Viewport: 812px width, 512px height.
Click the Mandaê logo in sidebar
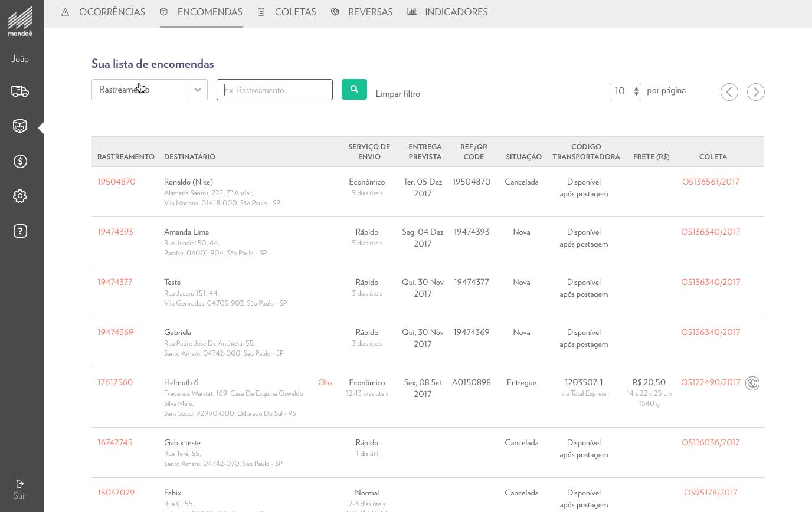click(x=20, y=21)
